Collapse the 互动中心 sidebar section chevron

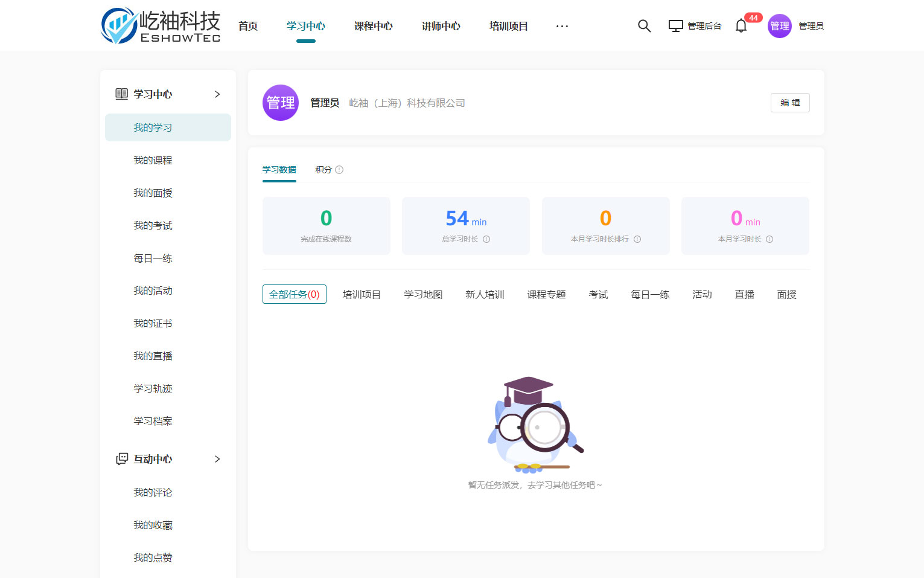coord(217,459)
